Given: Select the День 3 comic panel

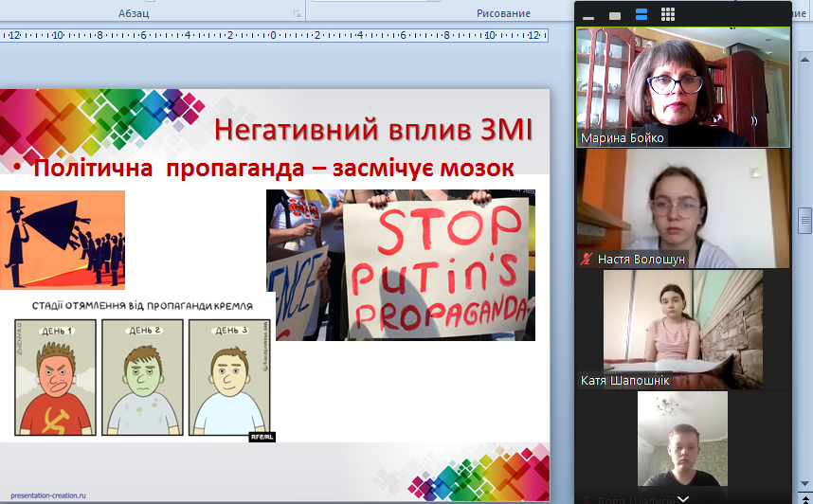Looking at the screenshot, I should [x=229, y=377].
